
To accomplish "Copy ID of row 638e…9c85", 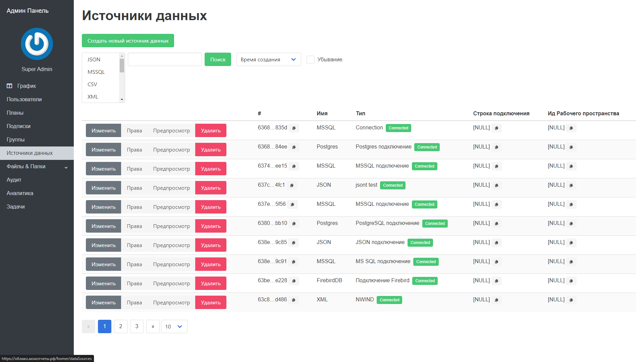I will [x=293, y=243].
